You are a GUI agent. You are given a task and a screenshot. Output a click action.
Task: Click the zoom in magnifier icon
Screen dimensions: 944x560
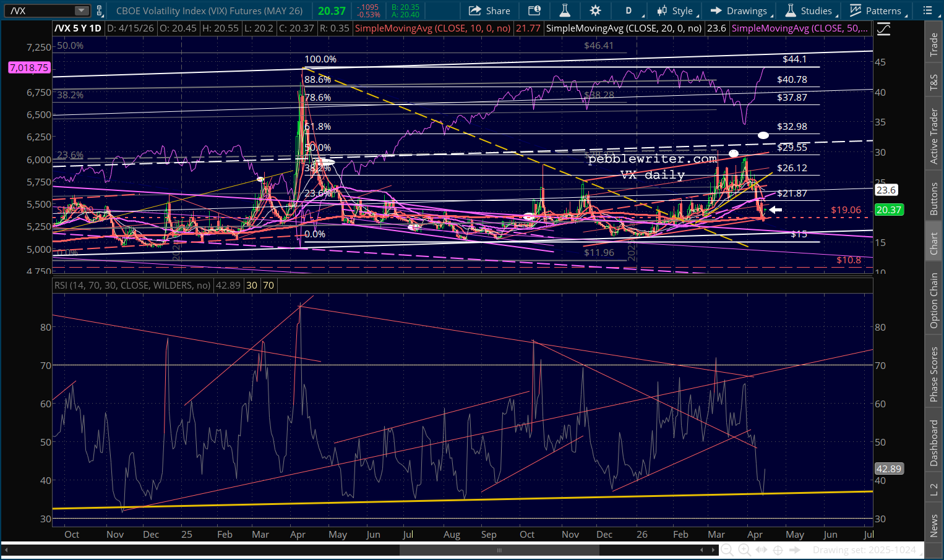click(x=744, y=549)
